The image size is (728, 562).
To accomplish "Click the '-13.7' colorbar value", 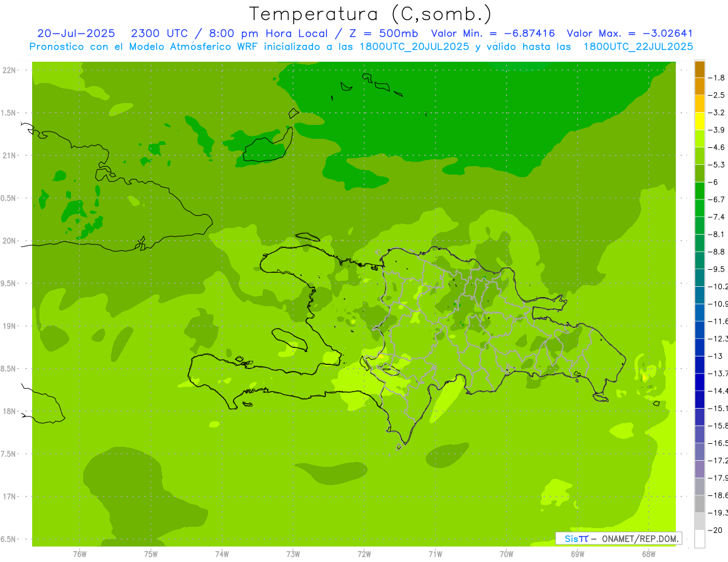I will click(x=718, y=373).
